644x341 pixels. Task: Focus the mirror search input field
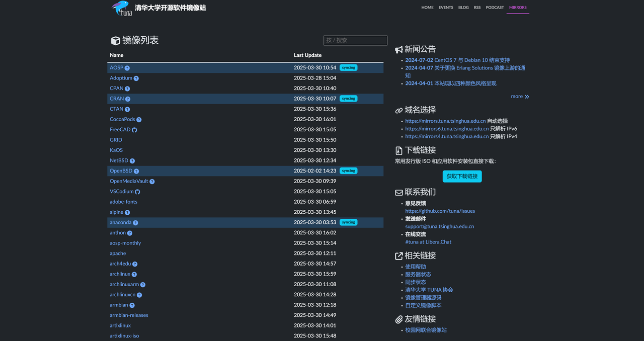point(355,40)
